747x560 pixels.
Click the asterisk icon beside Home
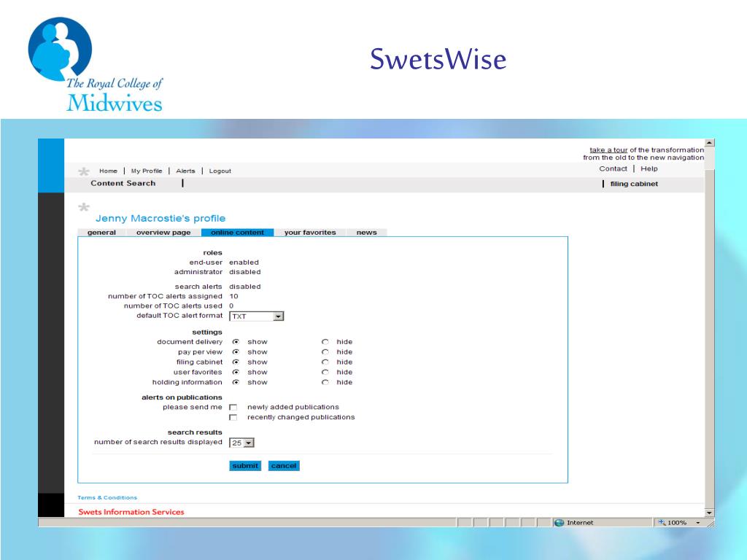[84, 171]
